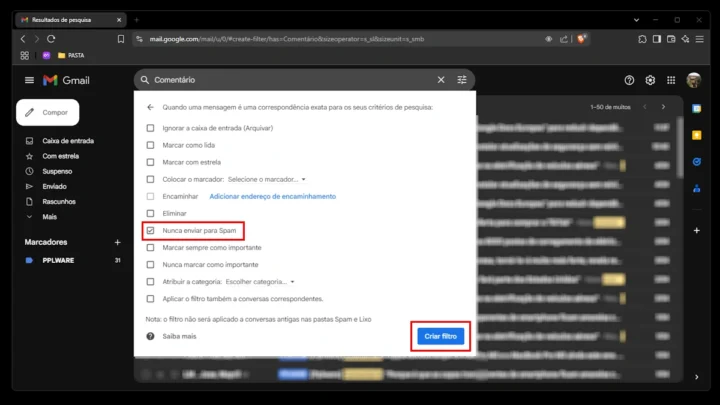Image resolution: width=720 pixels, height=405 pixels.
Task: Click 'Adicionar endereço de encaminhamento' link
Action: (x=272, y=196)
